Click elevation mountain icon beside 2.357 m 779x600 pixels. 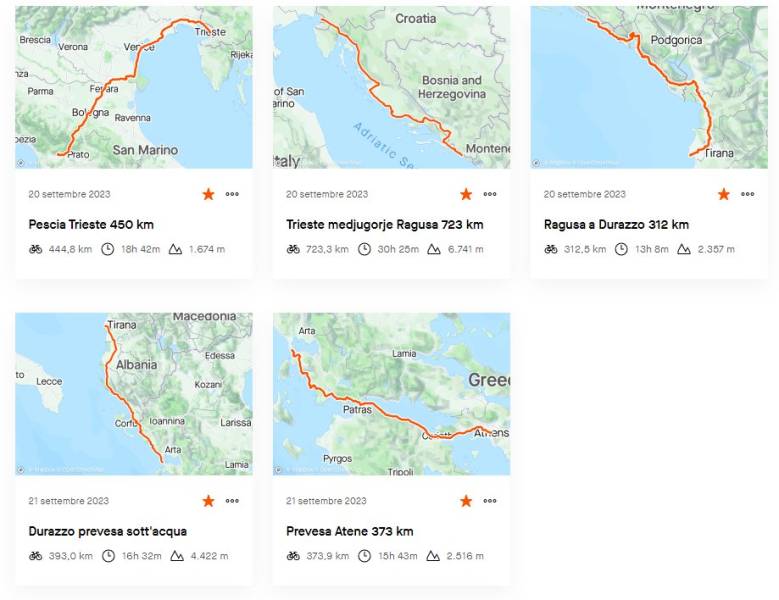[684, 249]
